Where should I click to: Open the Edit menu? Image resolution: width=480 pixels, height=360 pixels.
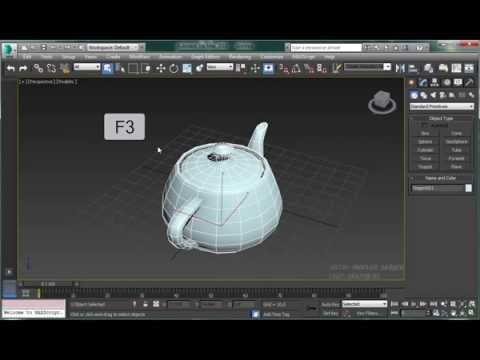click(x=27, y=57)
